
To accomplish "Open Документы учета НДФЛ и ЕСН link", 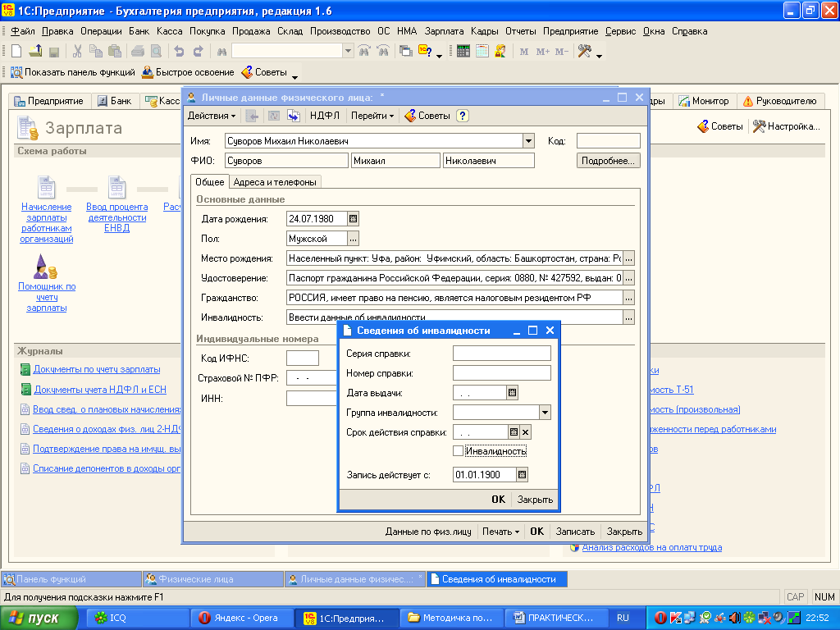I will point(99,390).
